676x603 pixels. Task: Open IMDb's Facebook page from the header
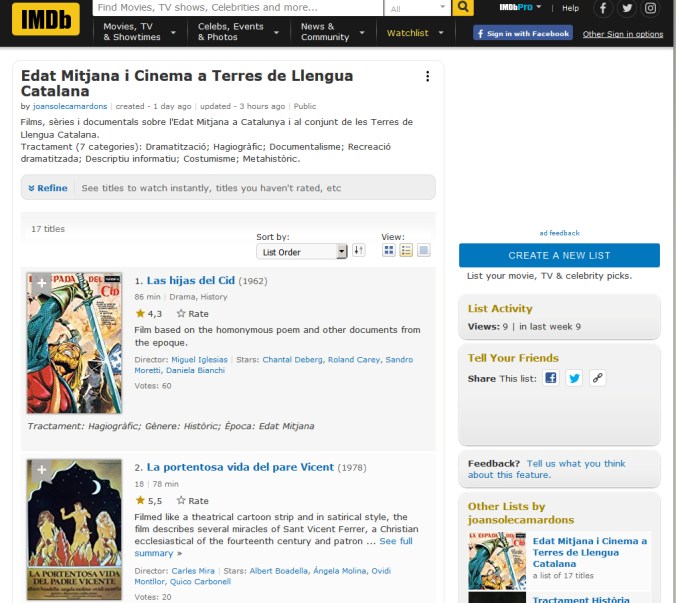coord(603,8)
